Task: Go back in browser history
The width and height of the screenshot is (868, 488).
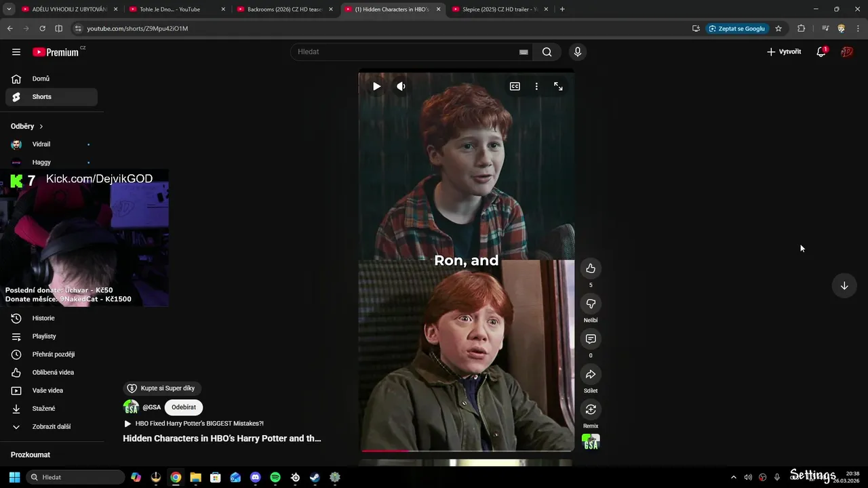Action: click(x=9, y=28)
